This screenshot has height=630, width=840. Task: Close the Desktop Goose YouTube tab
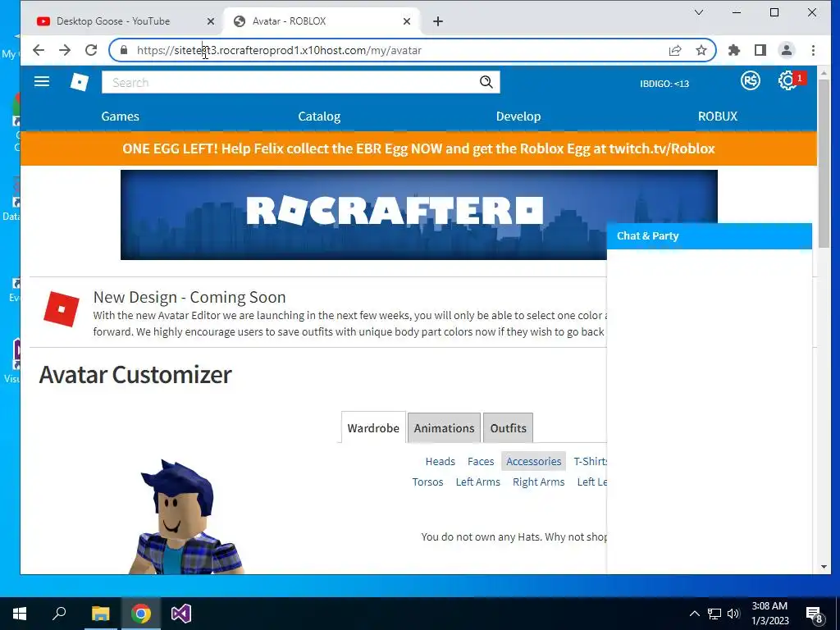pos(211,21)
